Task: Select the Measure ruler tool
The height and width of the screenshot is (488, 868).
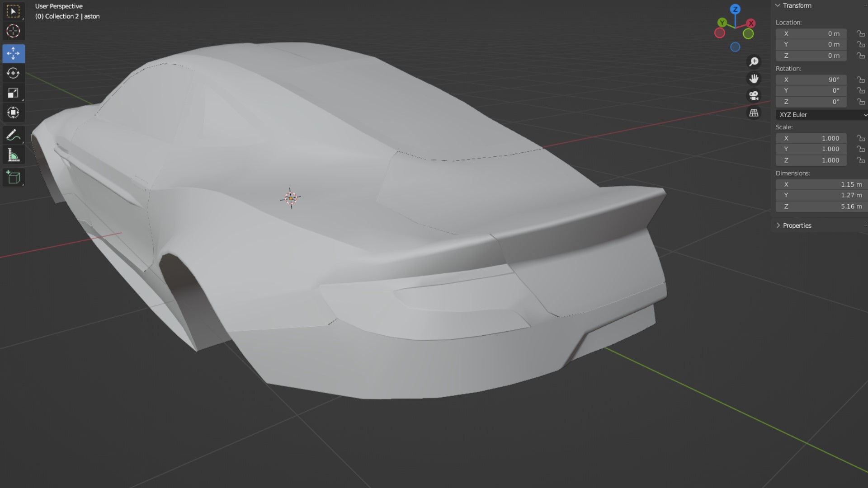Action: [13, 155]
